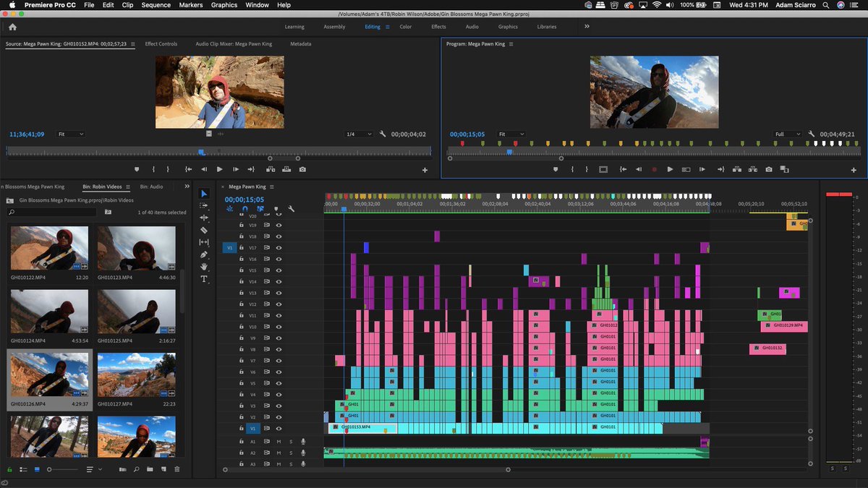The image size is (868, 488).
Task: Switch to Audio Clip Mixer tab
Action: point(234,44)
